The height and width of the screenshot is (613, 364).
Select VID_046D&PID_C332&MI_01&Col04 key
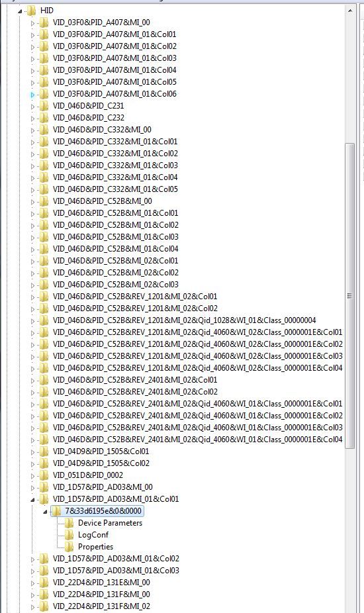point(115,177)
